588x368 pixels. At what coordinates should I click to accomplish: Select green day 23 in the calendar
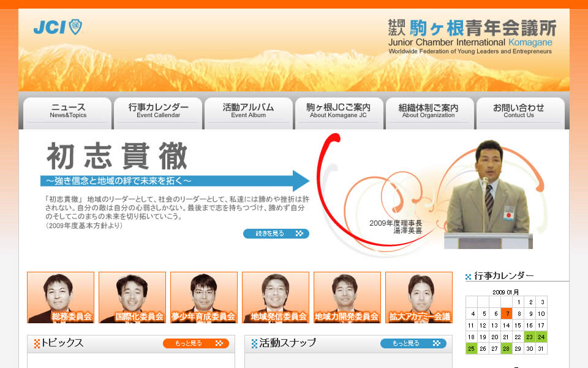[529, 337]
